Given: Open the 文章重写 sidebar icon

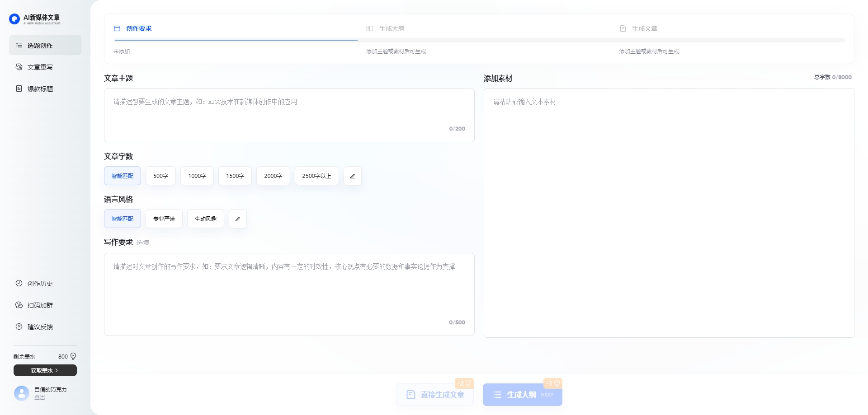Looking at the screenshot, I should pyautogui.click(x=19, y=67).
